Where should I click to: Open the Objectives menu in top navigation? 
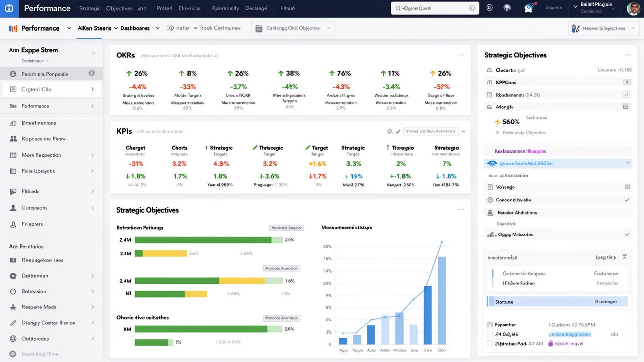point(119,8)
